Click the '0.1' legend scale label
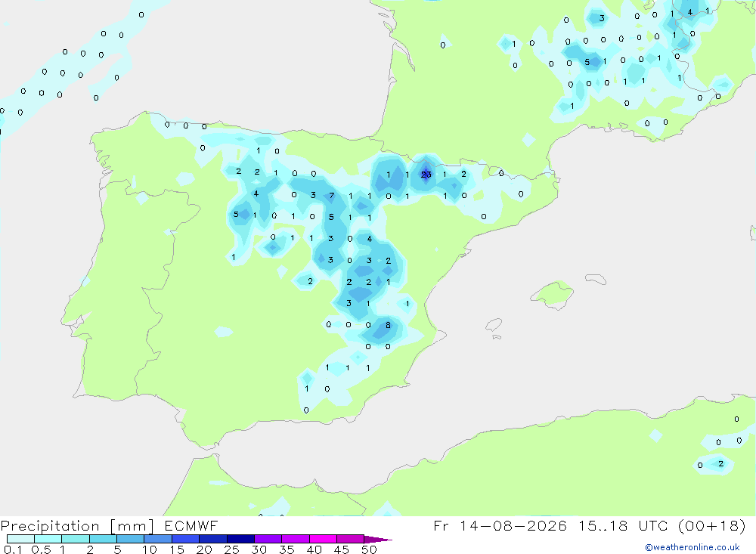Viewport: 756px width, 554px height. point(13,549)
